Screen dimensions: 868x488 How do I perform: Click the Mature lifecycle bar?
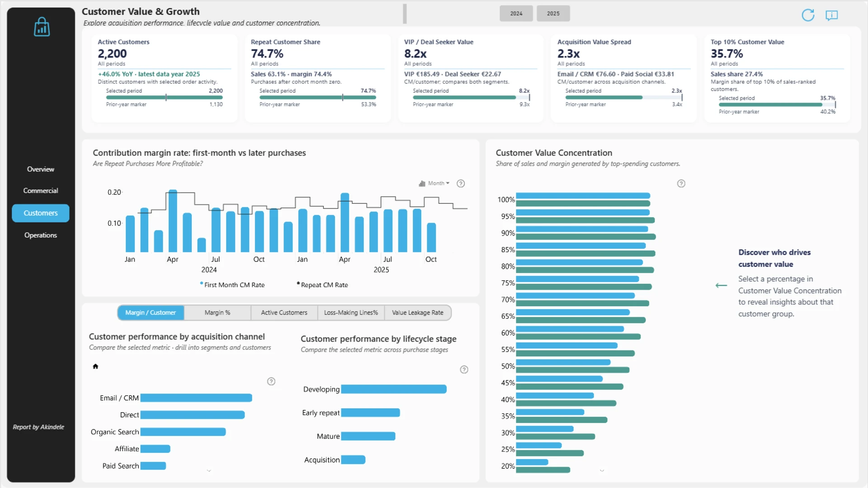click(x=368, y=436)
